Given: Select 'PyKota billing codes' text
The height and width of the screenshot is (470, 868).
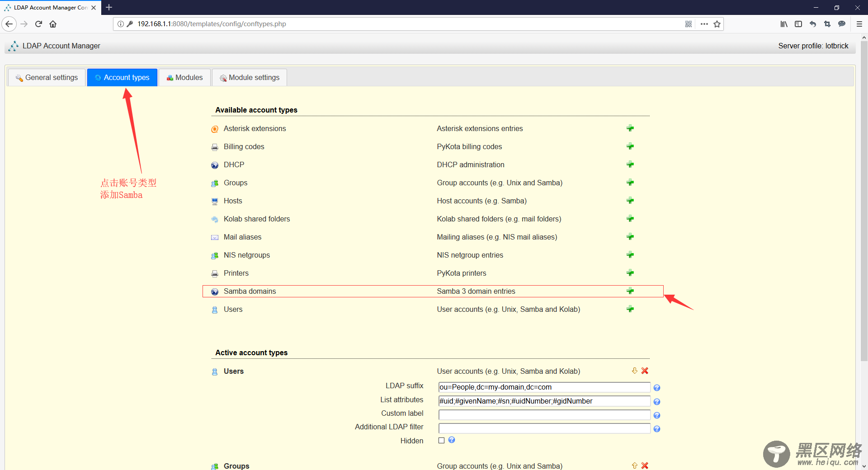Looking at the screenshot, I should [x=469, y=146].
